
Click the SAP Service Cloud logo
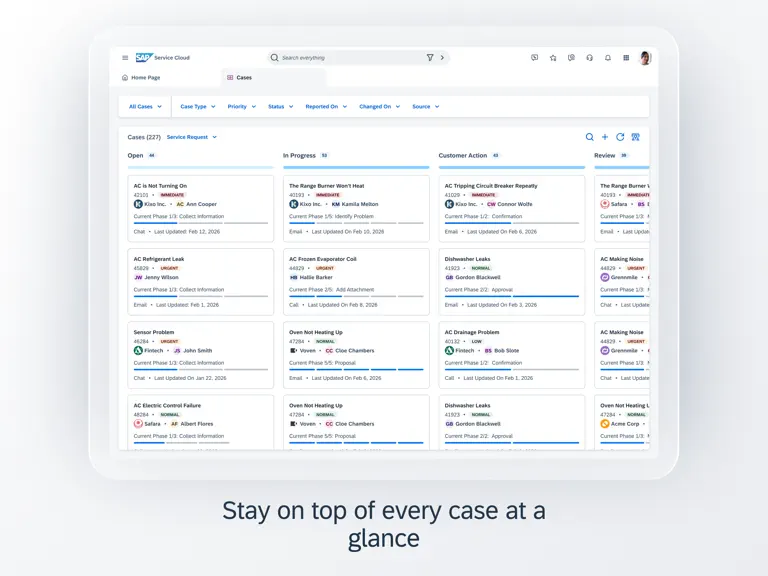pyautogui.click(x=163, y=58)
